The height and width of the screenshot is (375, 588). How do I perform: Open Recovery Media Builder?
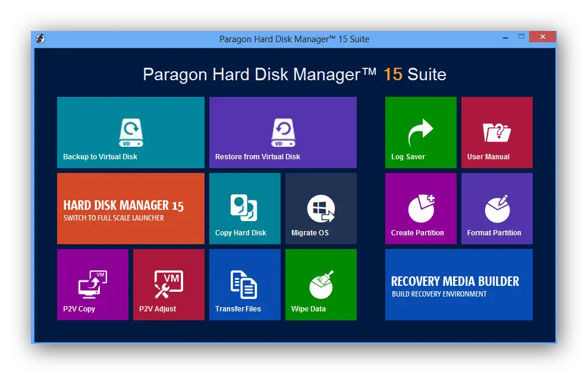[458, 285]
